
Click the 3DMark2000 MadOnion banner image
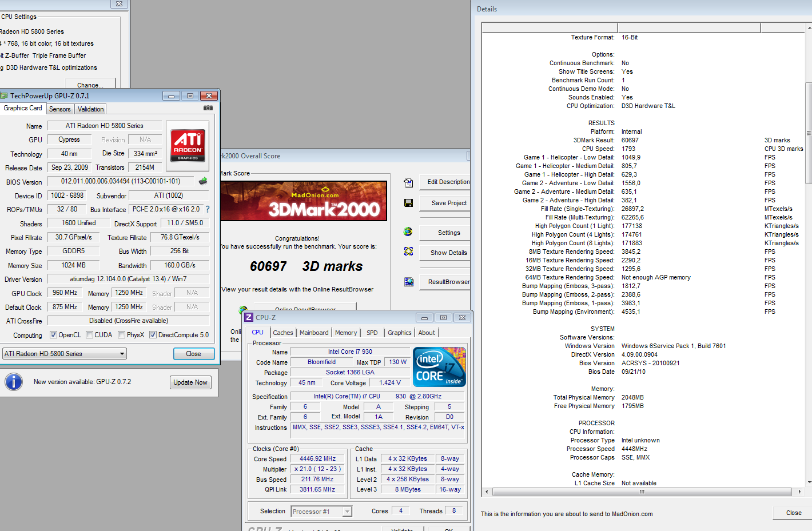[x=304, y=201]
